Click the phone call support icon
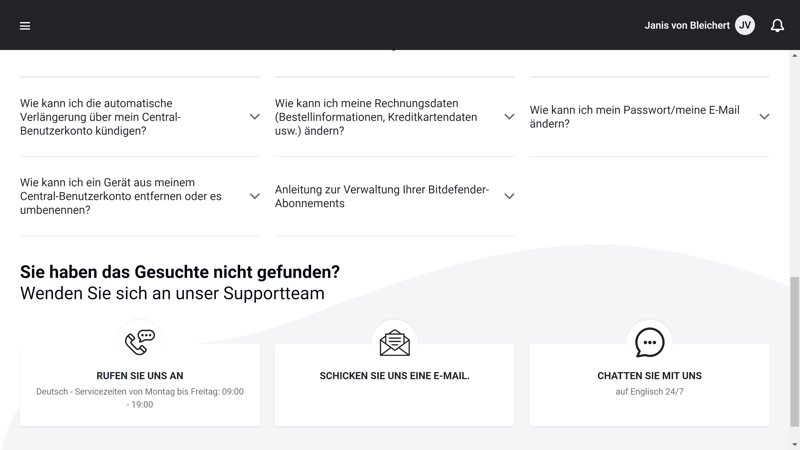This screenshot has width=800, height=450. coord(140,342)
